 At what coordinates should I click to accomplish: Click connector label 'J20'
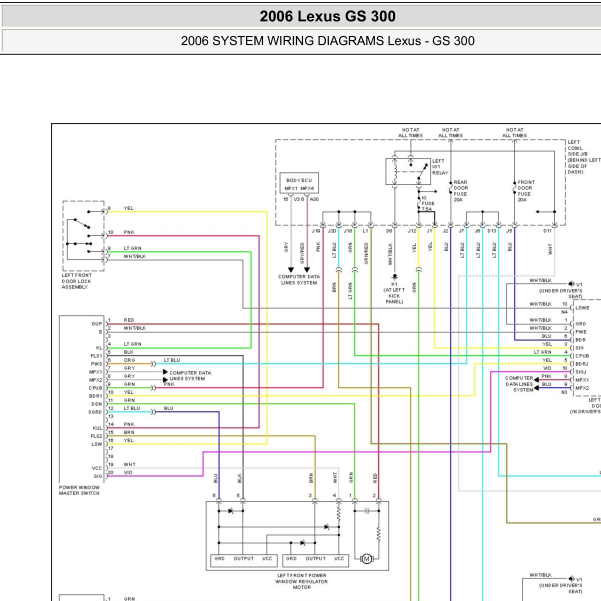point(332,231)
